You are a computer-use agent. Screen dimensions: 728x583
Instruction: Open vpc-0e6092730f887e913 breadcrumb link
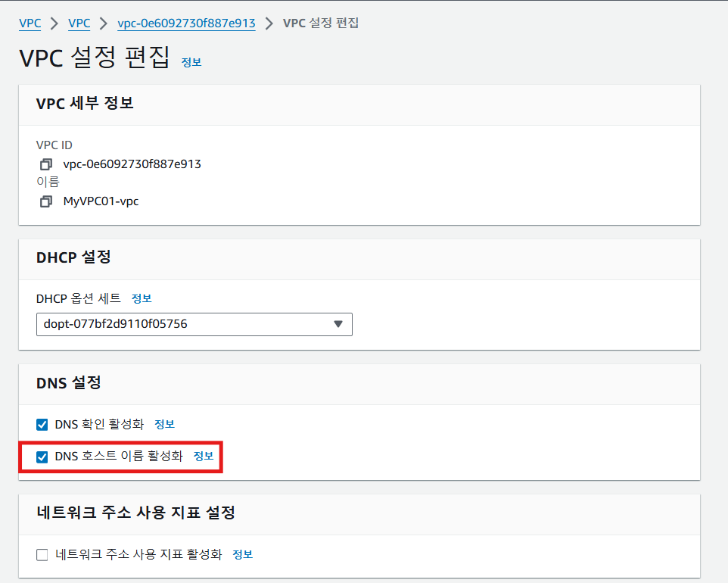point(186,23)
